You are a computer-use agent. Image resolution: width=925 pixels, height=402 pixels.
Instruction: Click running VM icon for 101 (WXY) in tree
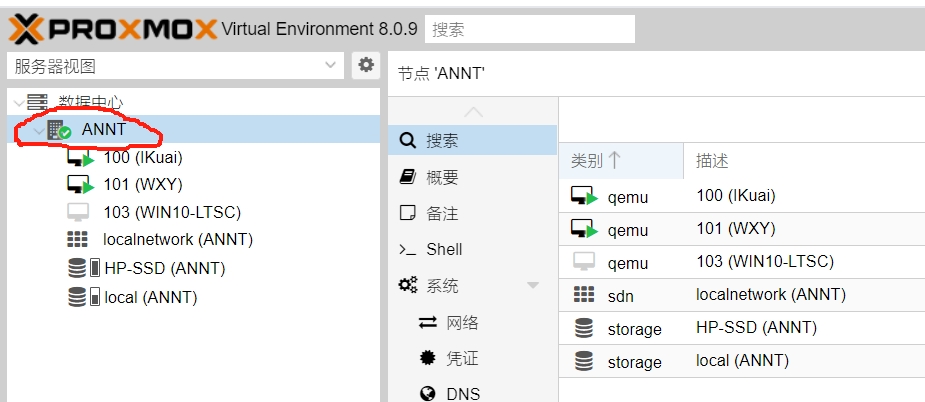[x=80, y=185]
